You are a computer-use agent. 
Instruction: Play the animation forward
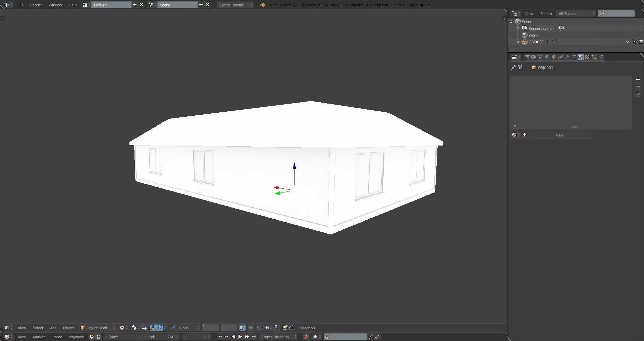[240, 337]
